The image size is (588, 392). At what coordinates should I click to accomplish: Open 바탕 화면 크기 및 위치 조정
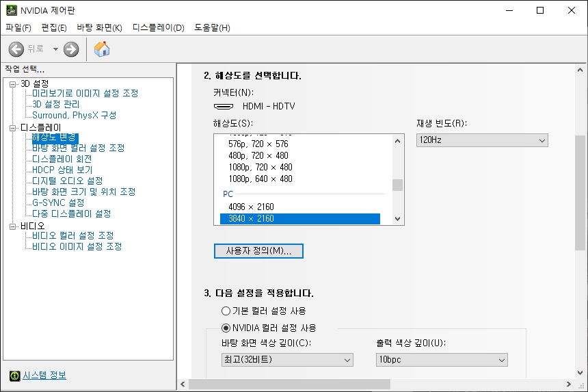[x=83, y=192]
